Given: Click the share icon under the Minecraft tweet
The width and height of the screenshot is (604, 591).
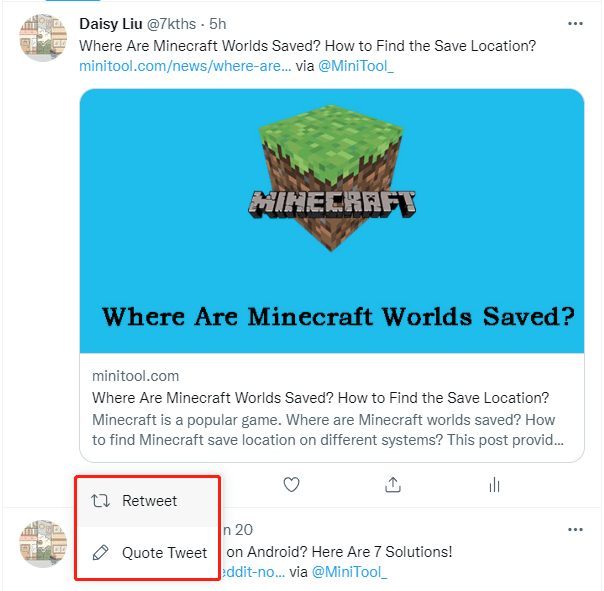Looking at the screenshot, I should pos(393,485).
